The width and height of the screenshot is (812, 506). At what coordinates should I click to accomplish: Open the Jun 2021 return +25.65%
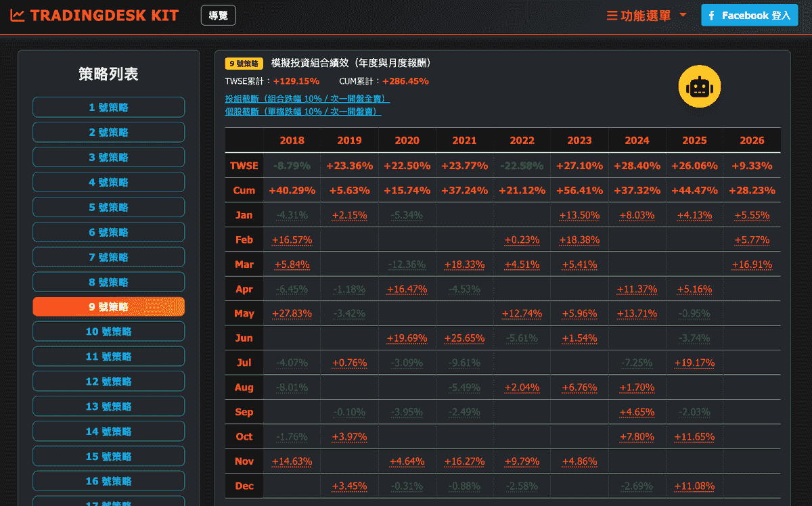464,338
